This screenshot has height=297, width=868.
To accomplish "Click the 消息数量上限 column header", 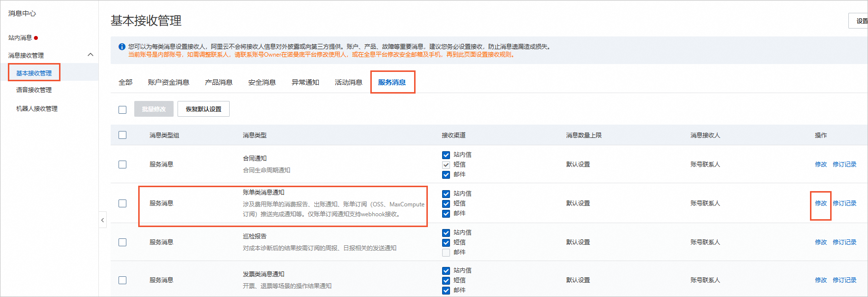I will (584, 135).
